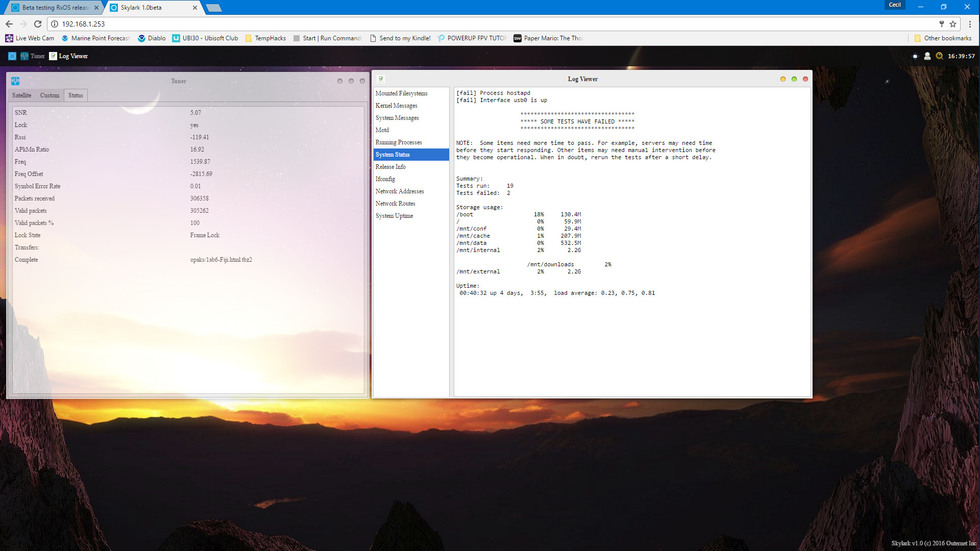Reload the page in browser toolbar
Screen dimensions: 980x551
click(x=38, y=24)
